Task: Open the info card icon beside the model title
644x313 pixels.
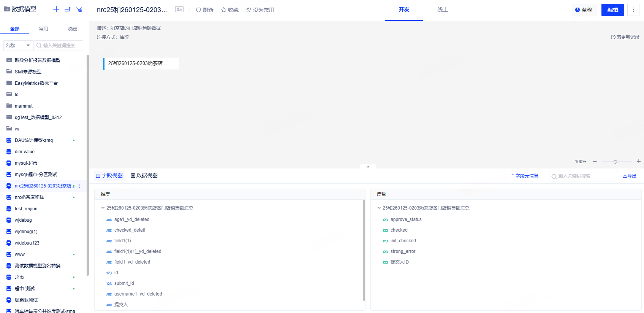Action: 179,10
